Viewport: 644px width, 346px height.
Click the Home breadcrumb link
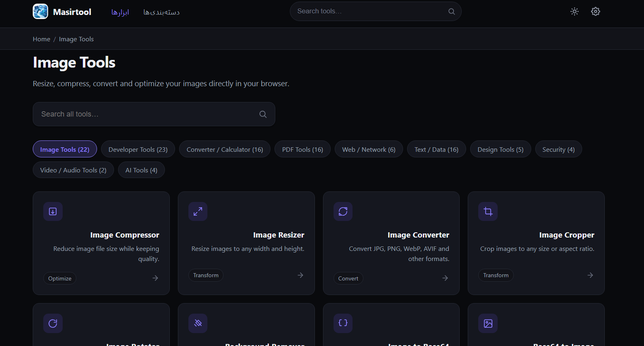pyautogui.click(x=42, y=39)
